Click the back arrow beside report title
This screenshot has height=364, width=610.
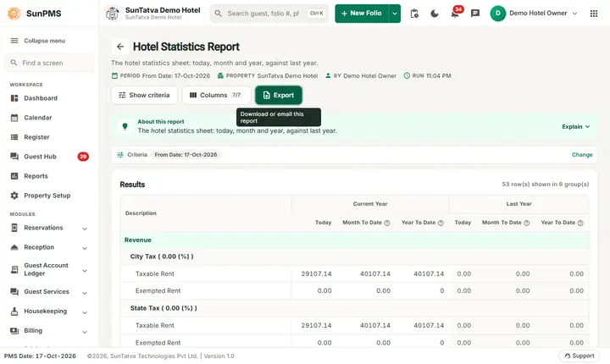(120, 47)
